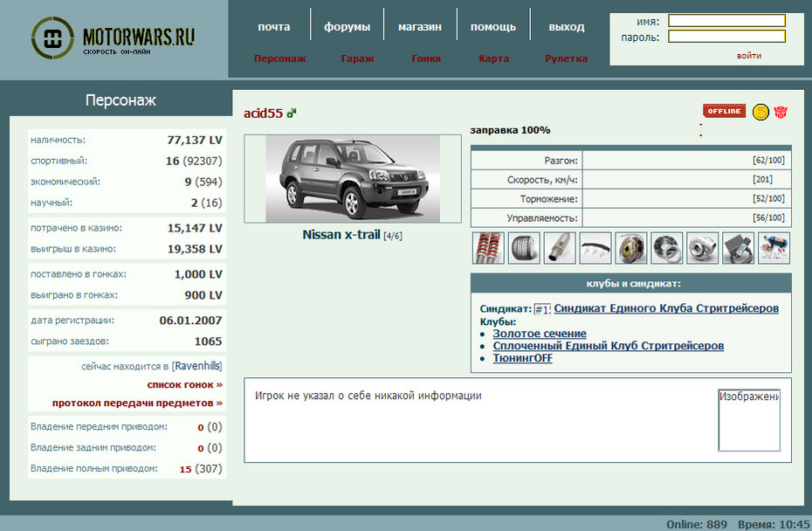812x531 pixels.
Task: Open the почта menu item
Action: (274, 27)
